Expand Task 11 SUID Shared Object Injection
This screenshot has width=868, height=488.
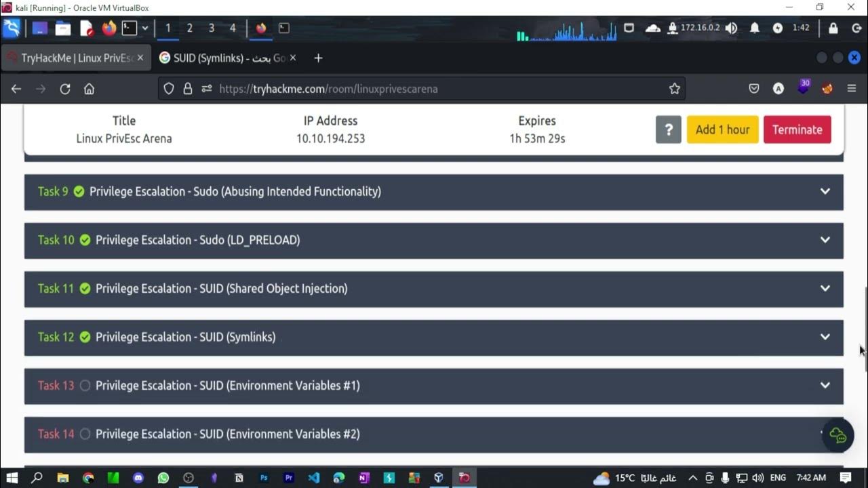[434, 289]
